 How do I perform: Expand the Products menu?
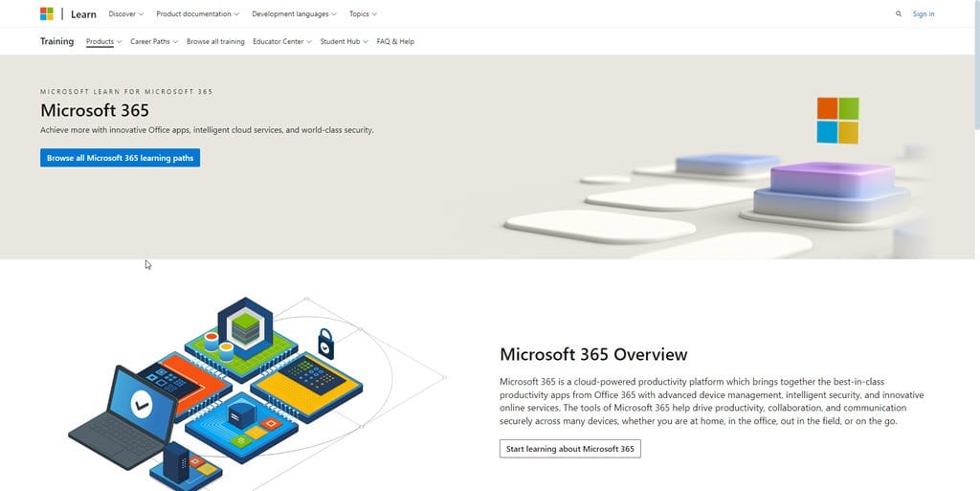click(103, 42)
